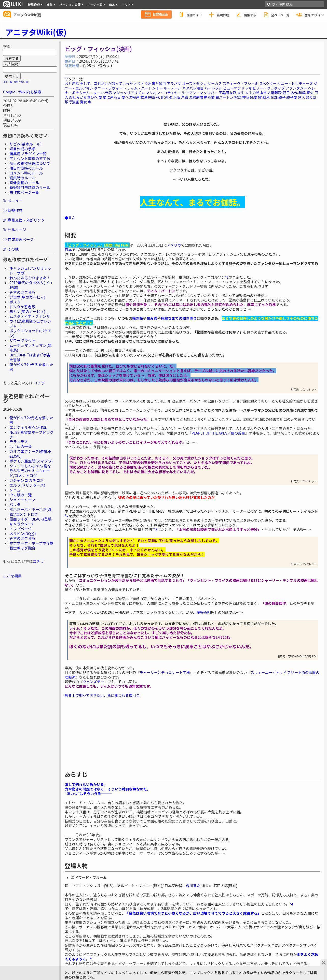Viewport: 327px width, 980px height.
Task: Open the シャドームーン link
Action: coord(22,500)
